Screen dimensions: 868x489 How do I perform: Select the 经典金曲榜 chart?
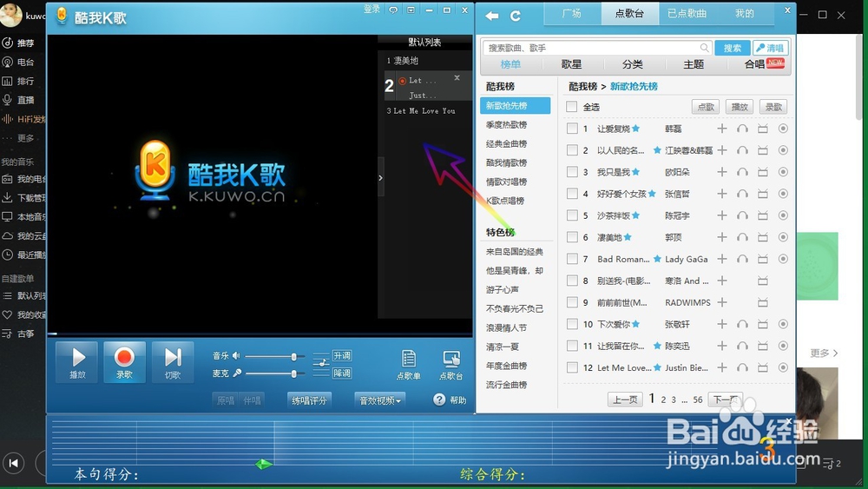point(507,143)
